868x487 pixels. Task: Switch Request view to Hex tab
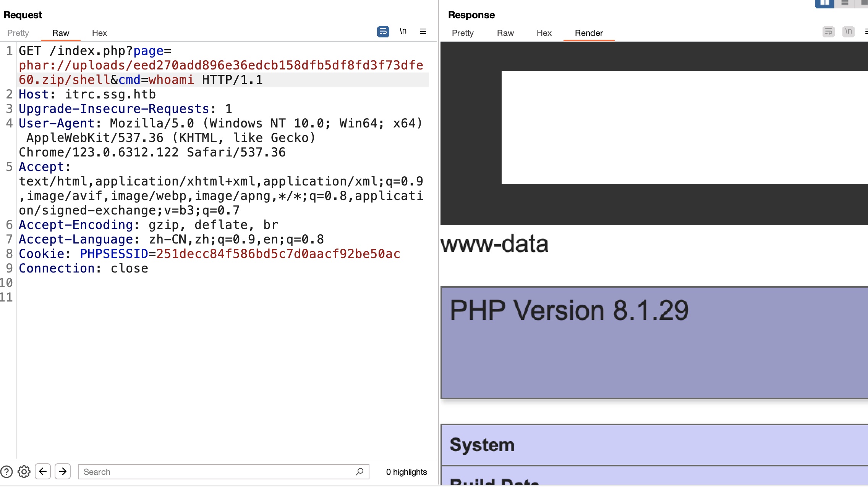(99, 33)
